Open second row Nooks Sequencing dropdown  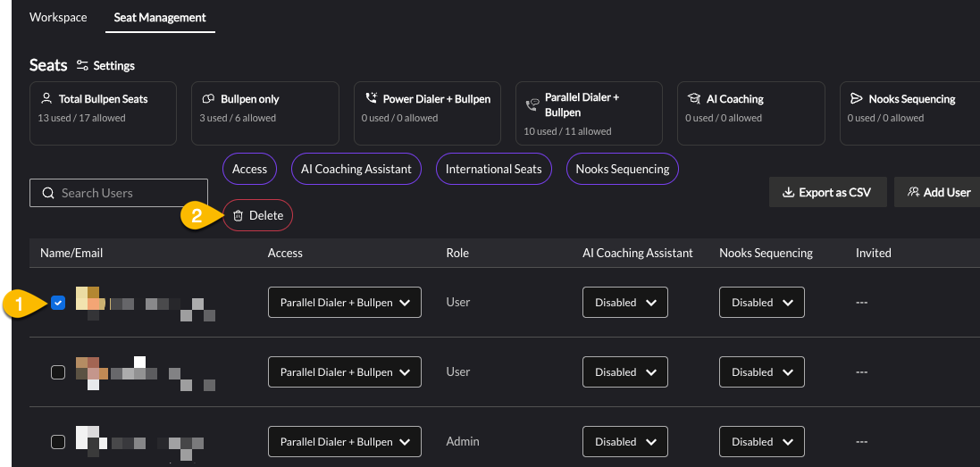[762, 372]
